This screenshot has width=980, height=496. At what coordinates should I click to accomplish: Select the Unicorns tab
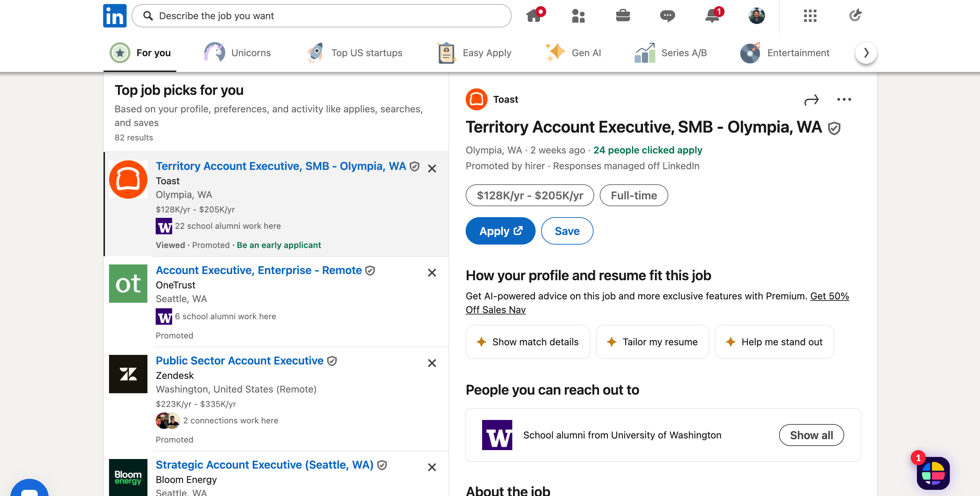[237, 53]
